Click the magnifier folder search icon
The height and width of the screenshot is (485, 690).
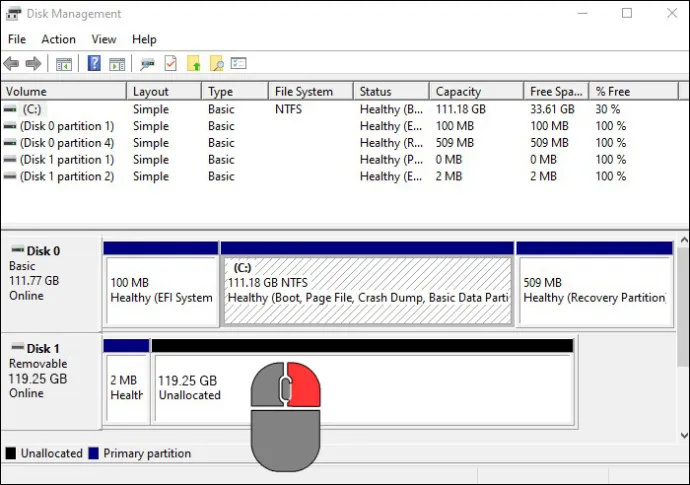click(217, 63)
